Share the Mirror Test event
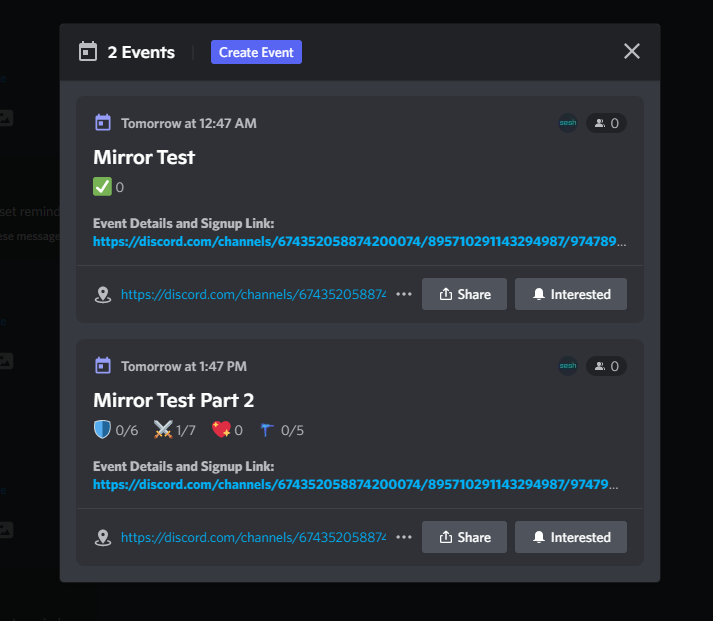The image size is (713, 621). pos(464,294)
